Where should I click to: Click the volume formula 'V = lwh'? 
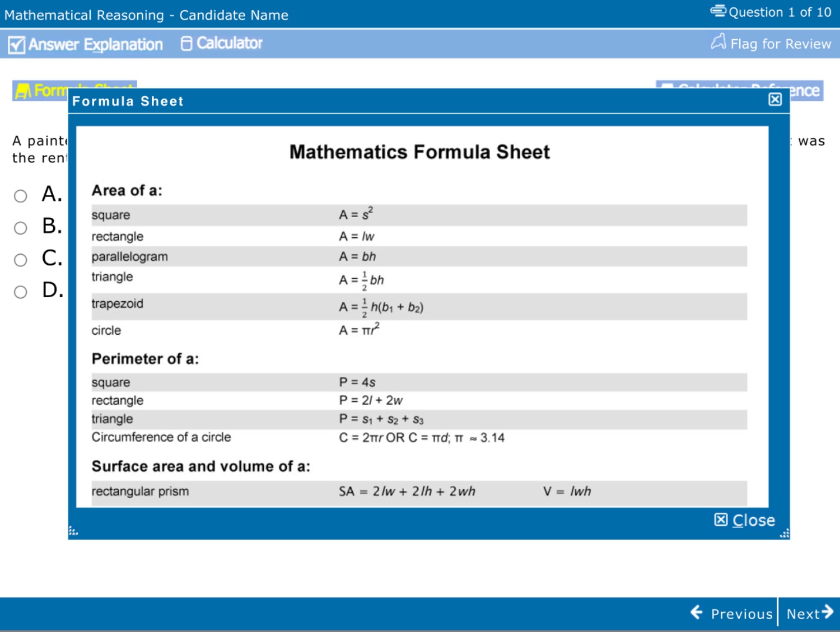tap(567, 491)
